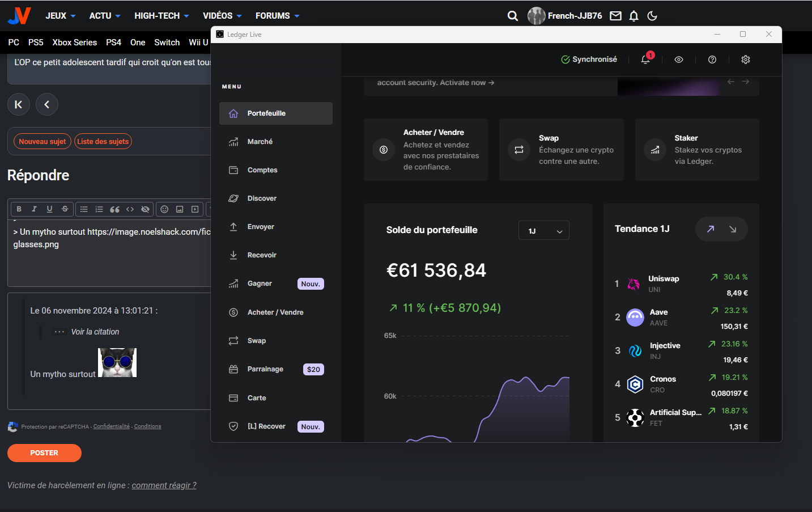This screenshot has height=512, width=812.
Task: Open Gagner in Ledger Live menu
Action: pos(276,283)
